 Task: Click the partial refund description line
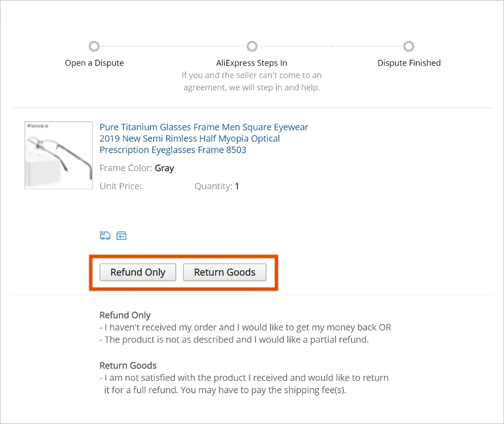(234, 340)
